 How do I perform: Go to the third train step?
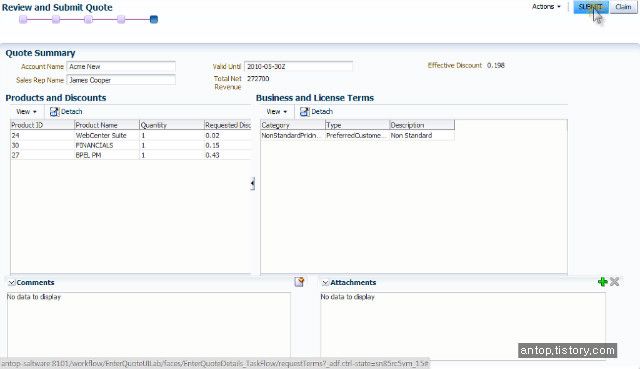88,19
